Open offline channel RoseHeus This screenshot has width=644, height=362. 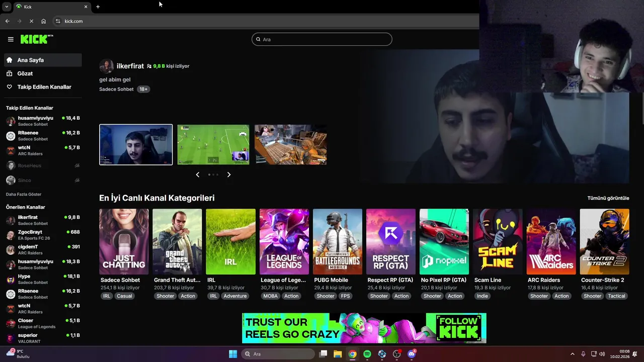point(43,165)
